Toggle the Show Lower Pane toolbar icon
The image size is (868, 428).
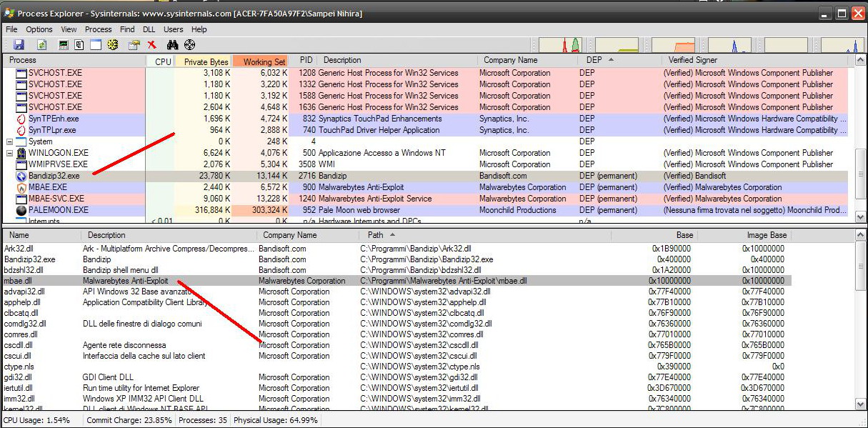[95, 45]
